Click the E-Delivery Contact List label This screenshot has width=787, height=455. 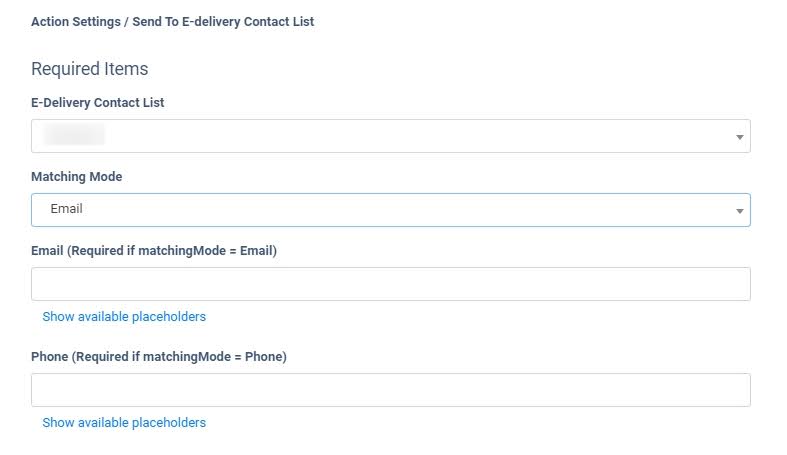pyautogui.click(x=98, y=103)
